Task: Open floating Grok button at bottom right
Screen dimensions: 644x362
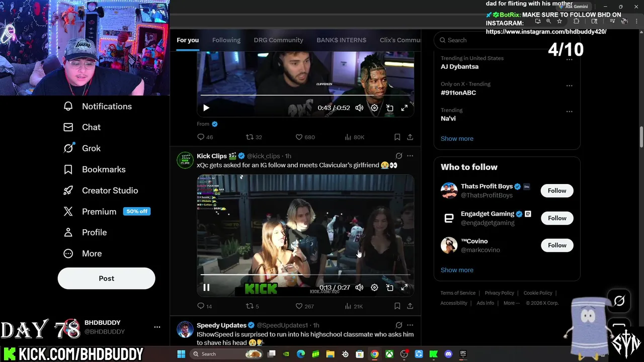Action: pos(619,301)
